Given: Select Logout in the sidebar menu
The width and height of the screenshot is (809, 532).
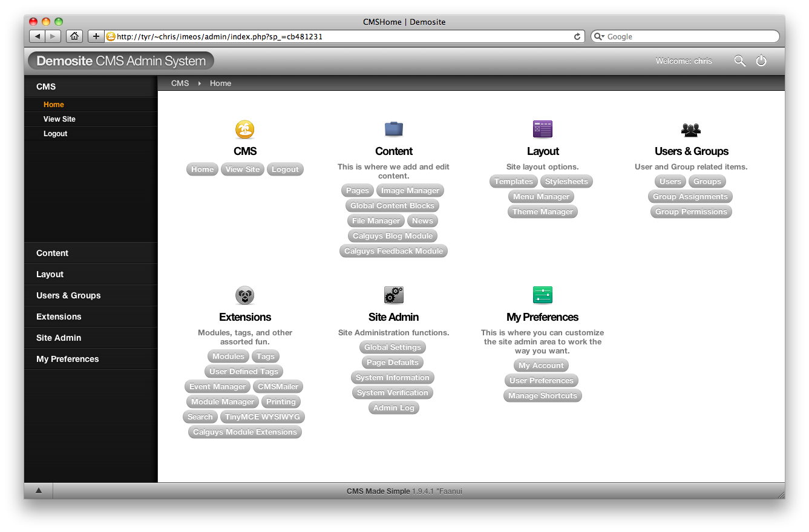Looking at the screenshot, I should tap(91, 134).
